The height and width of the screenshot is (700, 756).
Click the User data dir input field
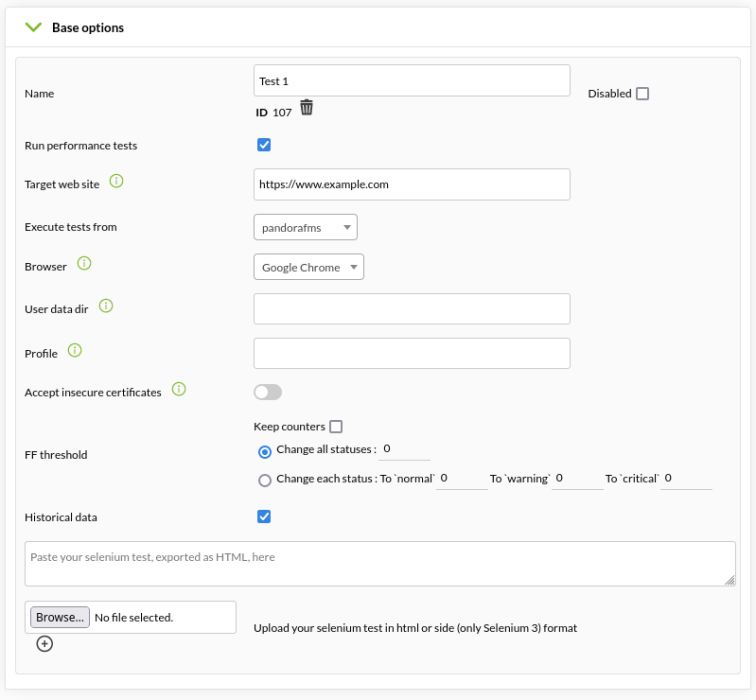[412, 309]
